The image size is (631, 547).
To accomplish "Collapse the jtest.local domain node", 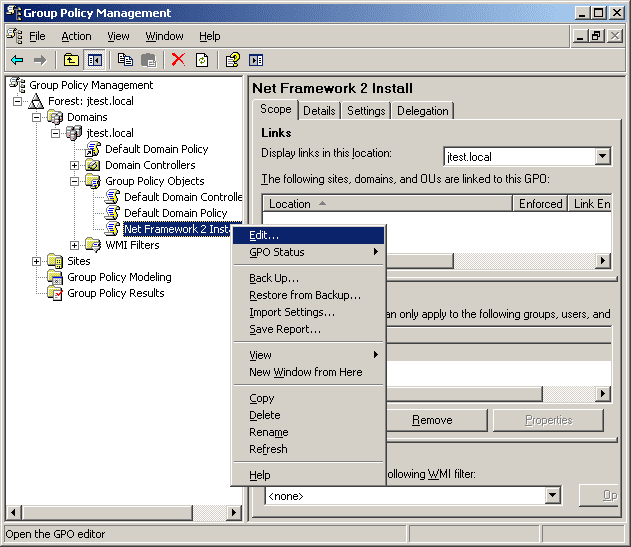I will [55, 133].
